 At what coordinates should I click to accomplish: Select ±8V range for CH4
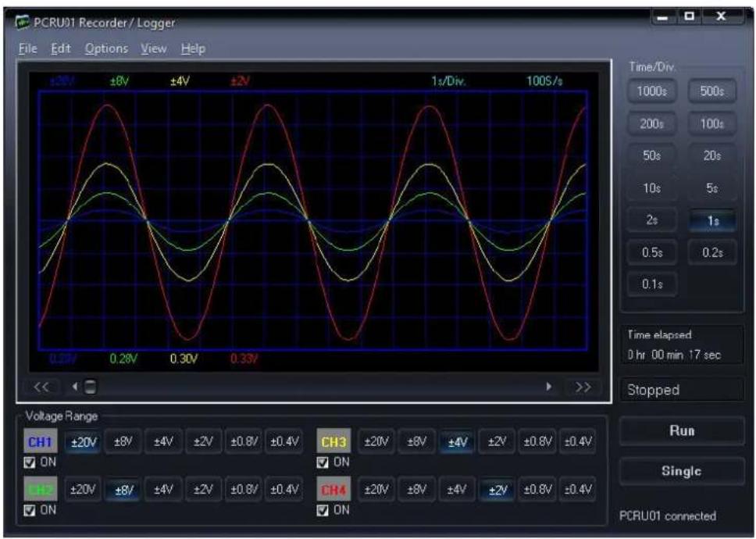(416, 490)
